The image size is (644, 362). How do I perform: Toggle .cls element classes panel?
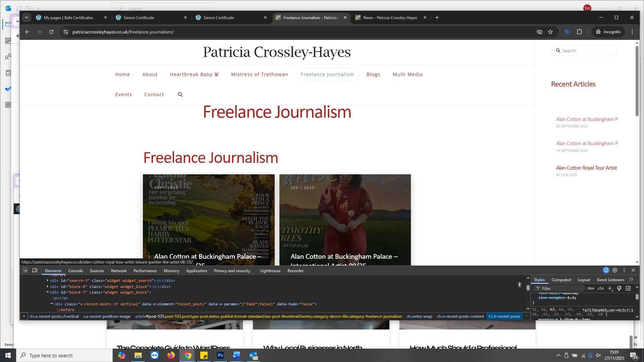600,288
